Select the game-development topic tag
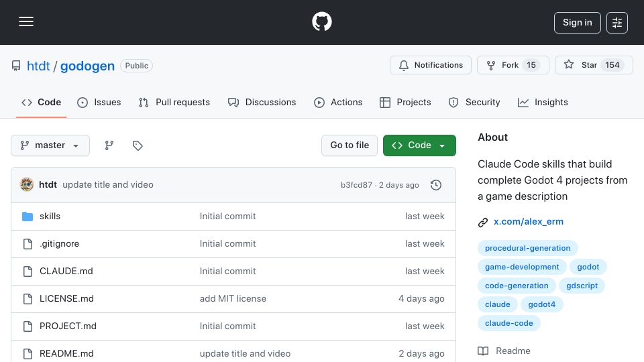644x362 pixels. coord(522,267)
